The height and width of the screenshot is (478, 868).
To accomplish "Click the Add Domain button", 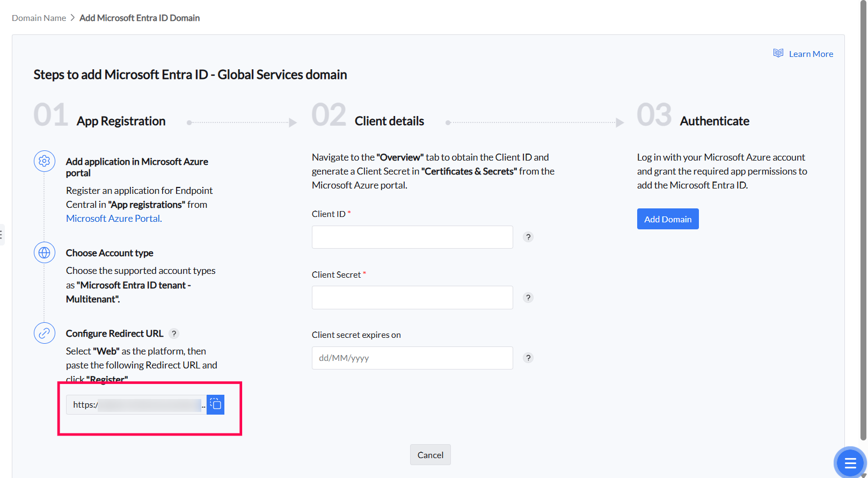I will [x=668, y=219].
